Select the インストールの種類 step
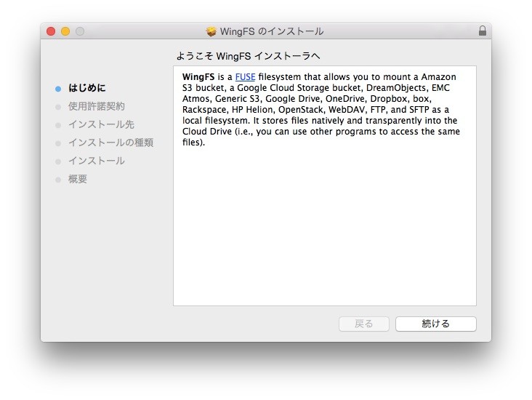 pyautogui.click(x=110, y=143)
